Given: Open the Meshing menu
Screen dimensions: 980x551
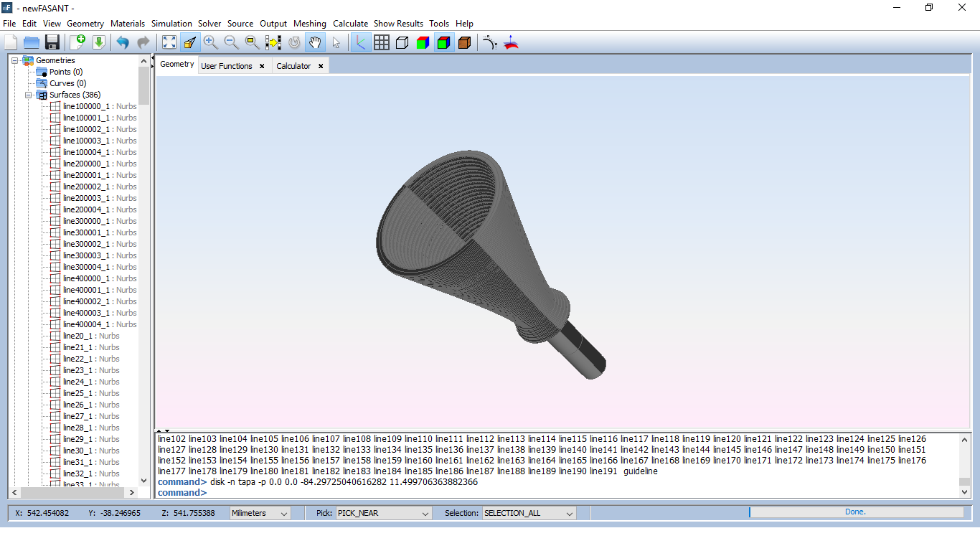Looking at the screenshot, I should (309, 24).
